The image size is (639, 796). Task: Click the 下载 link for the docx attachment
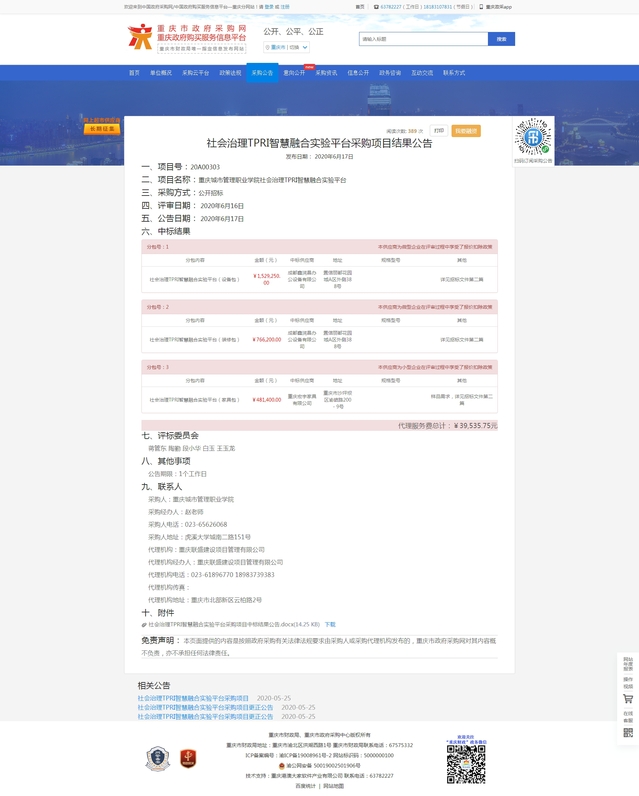click(x=330, y=625)
